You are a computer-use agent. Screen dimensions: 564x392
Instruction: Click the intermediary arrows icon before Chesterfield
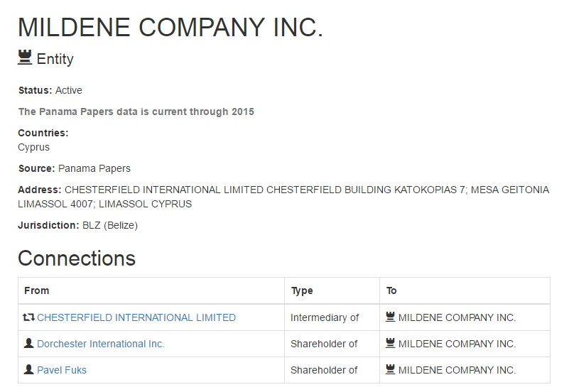point(28,317)
